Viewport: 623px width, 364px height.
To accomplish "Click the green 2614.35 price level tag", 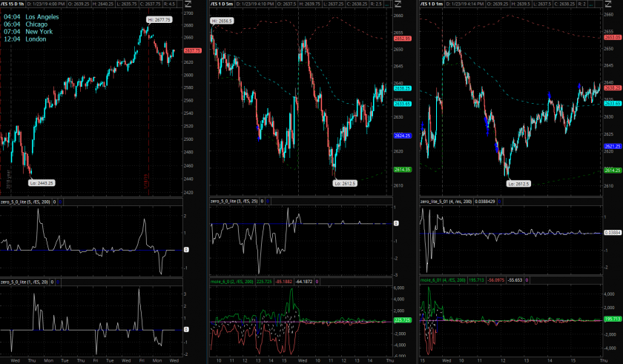I will (403, 170).
